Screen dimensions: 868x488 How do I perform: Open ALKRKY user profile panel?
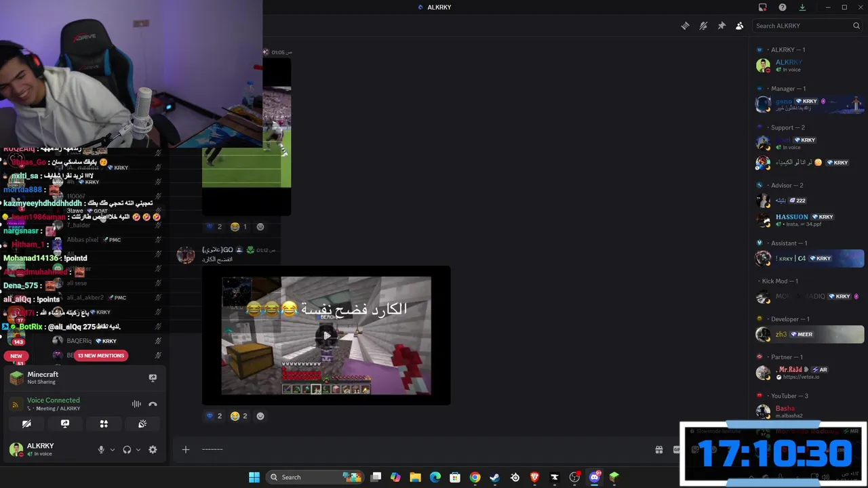pos(41,449)
